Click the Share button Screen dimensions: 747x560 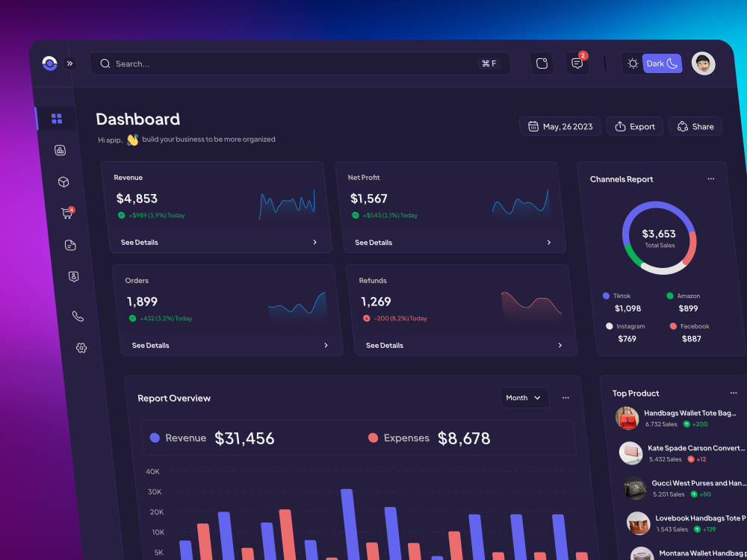(695, 126)
